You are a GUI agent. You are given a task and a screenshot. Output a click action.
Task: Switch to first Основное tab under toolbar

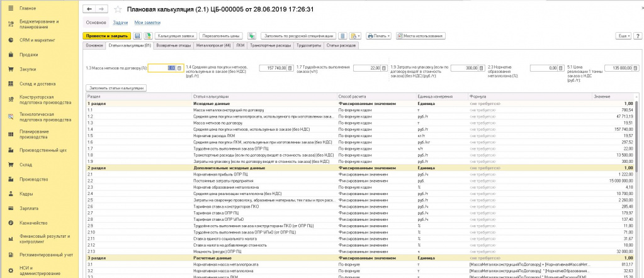95,45
